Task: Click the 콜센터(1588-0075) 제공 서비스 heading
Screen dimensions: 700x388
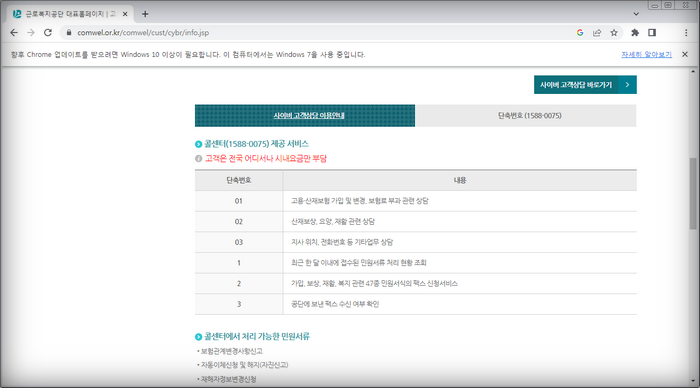Action: [256, 144]
